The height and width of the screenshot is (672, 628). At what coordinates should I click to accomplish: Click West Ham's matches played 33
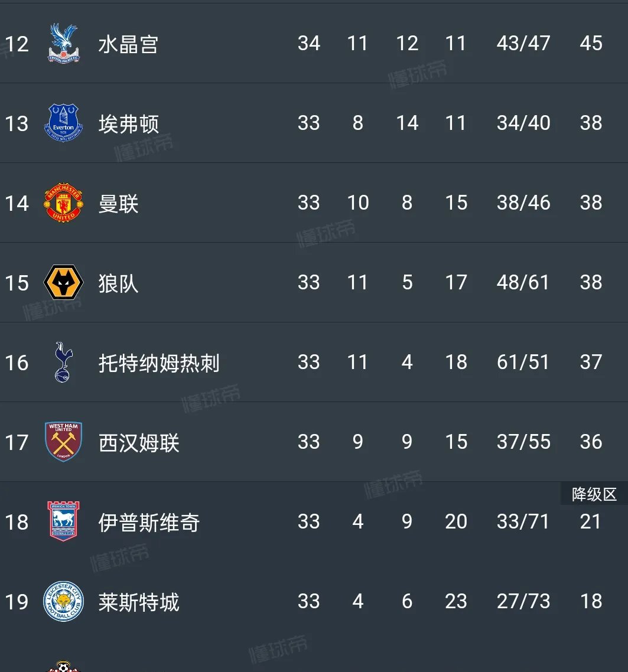click(308, 442)
